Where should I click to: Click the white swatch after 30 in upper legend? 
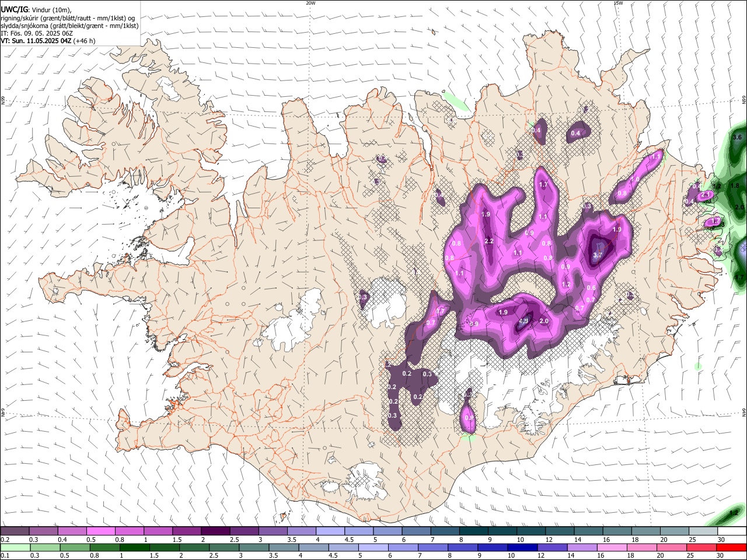tap(732, 531)
